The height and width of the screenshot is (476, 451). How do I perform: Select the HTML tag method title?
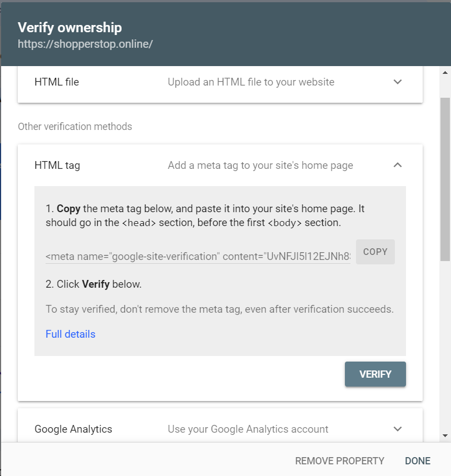[57, 165]
